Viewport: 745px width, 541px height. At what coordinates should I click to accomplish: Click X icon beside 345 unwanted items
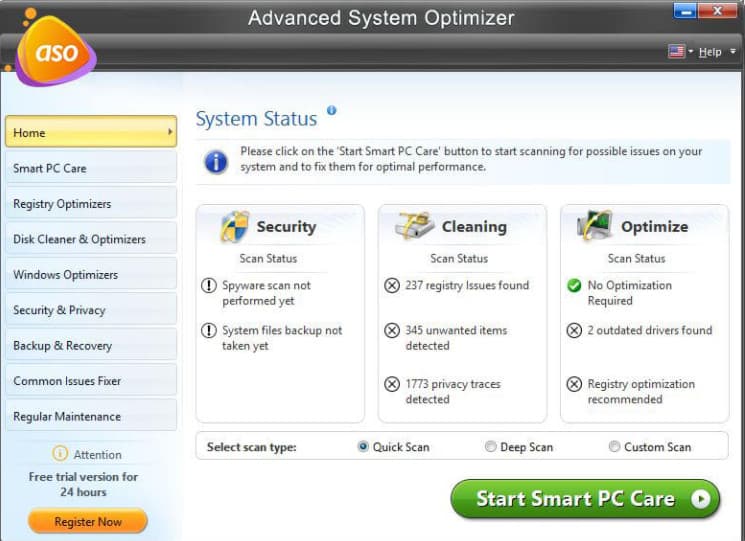click(392, 330)
